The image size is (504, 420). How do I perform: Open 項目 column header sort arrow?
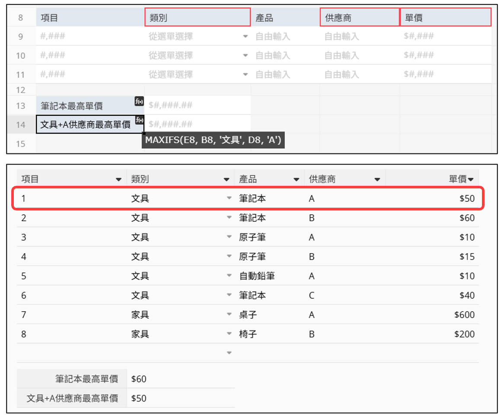(x=118, y=179)
